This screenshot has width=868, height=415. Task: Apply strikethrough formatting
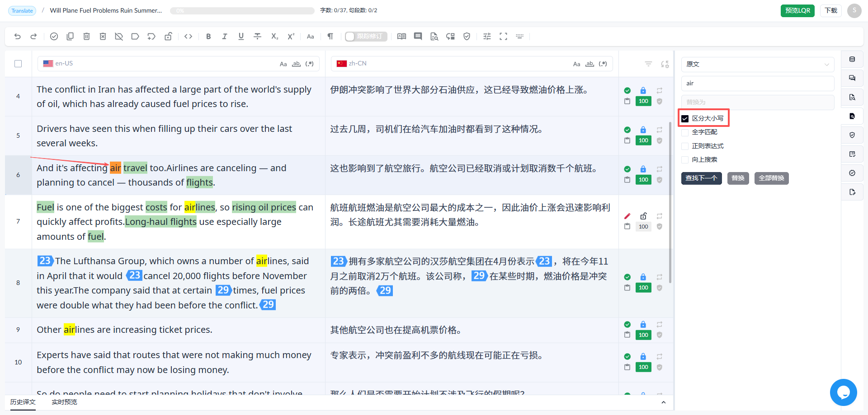coord(258,37)
